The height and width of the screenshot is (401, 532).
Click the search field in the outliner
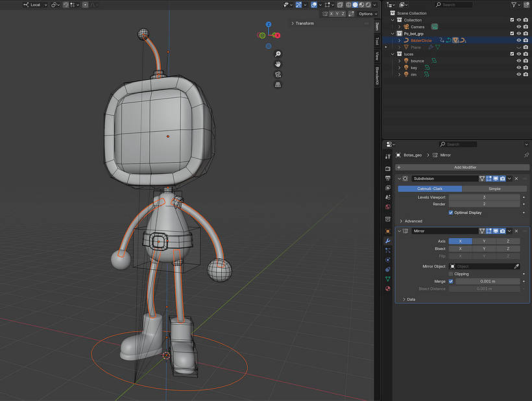pos(454,5)
